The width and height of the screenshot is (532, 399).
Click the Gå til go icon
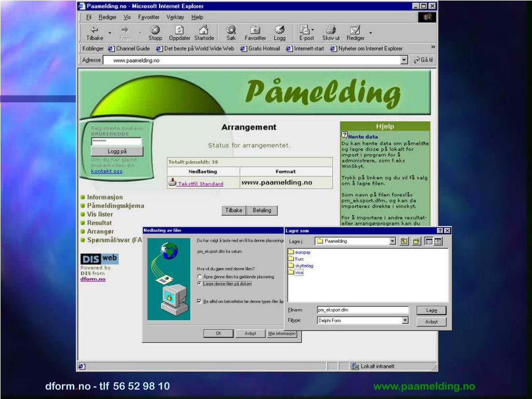[417, 60]
